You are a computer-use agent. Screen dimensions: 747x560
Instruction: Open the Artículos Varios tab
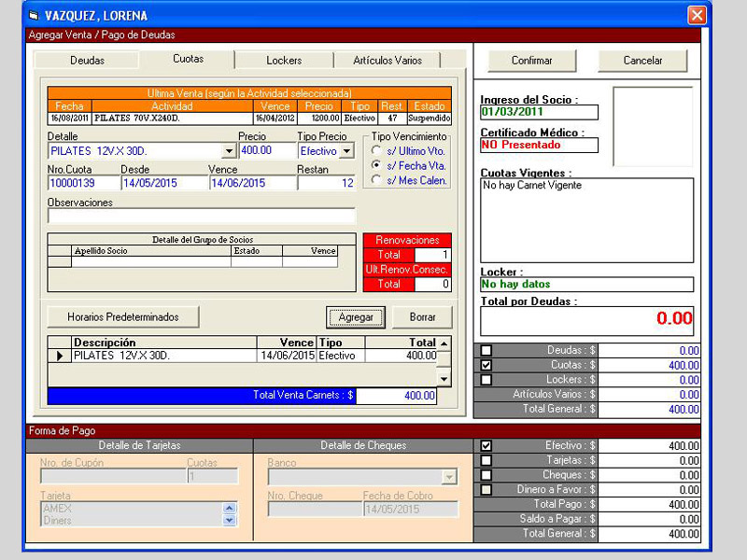(x=388, y=61)
